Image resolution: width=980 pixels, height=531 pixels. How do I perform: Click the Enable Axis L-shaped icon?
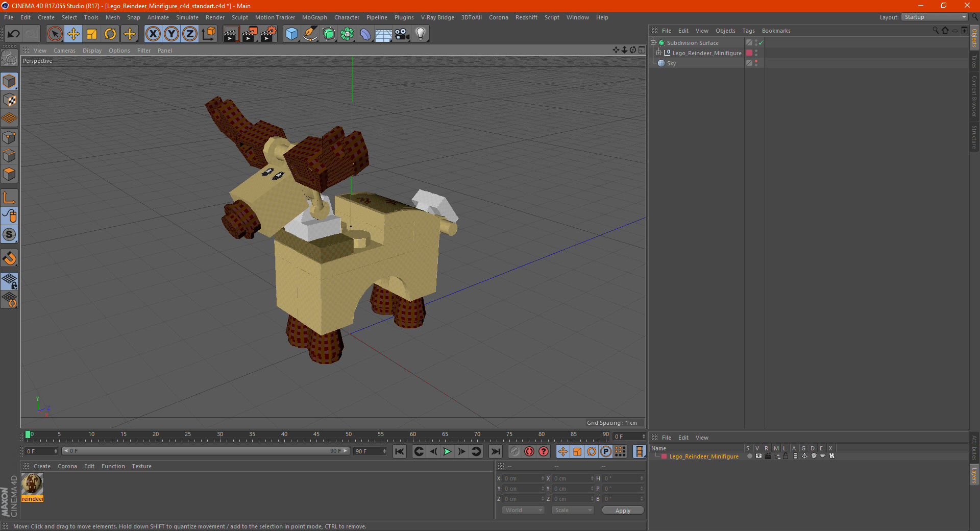[9, 198]
